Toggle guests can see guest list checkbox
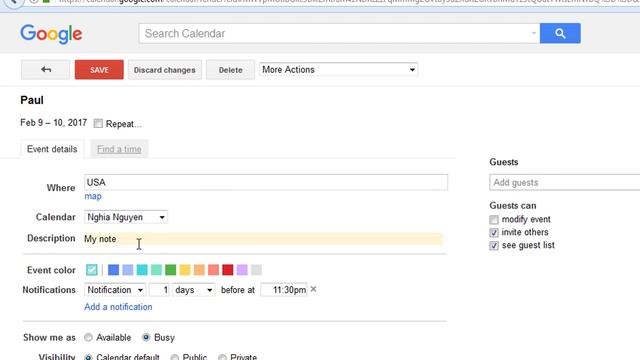Image resolution: width=640 pixels, height=360 pixels. coord(494,246)
